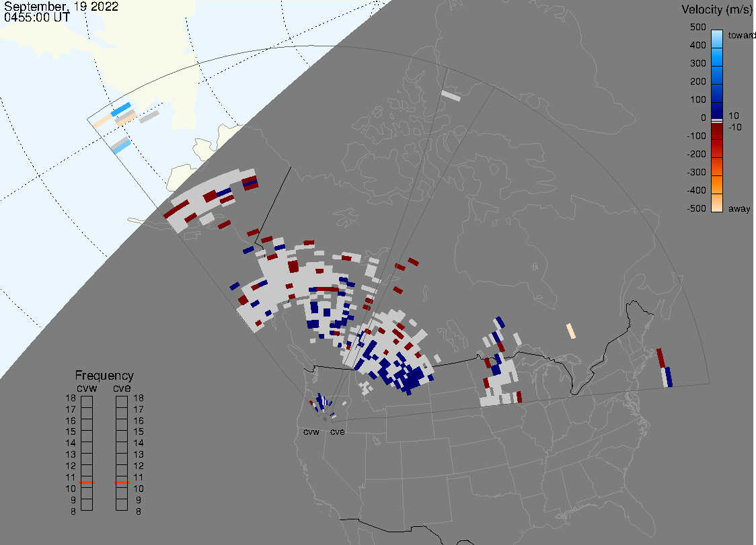756x545 pixels.
Task: Click the 8 label right of cve bar
Action: click(x=139, y=511)
